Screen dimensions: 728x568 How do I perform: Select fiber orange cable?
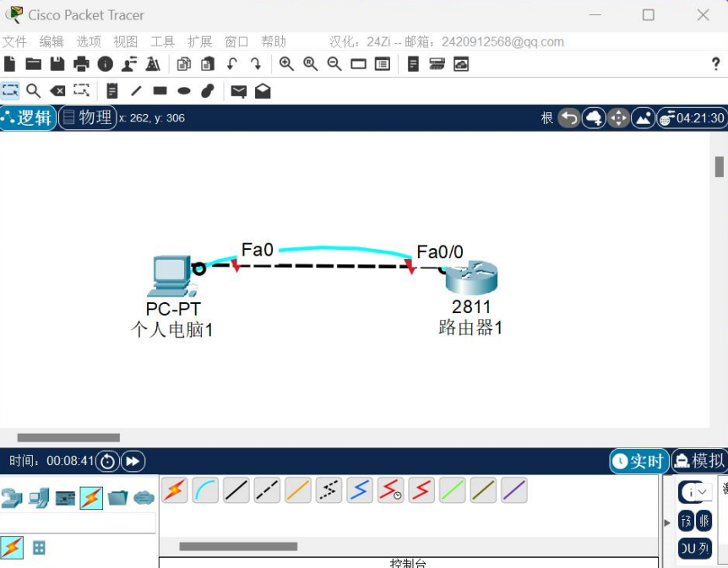click(x=298, y=490)
